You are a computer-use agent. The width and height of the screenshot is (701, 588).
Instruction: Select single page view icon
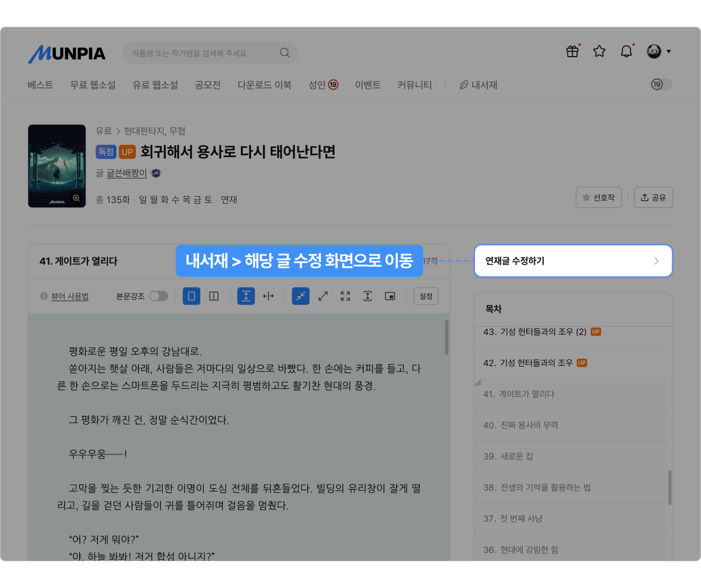coord(191,296)
